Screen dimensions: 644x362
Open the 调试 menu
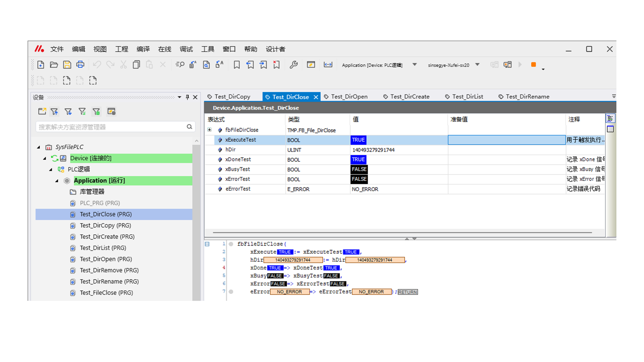186,49
